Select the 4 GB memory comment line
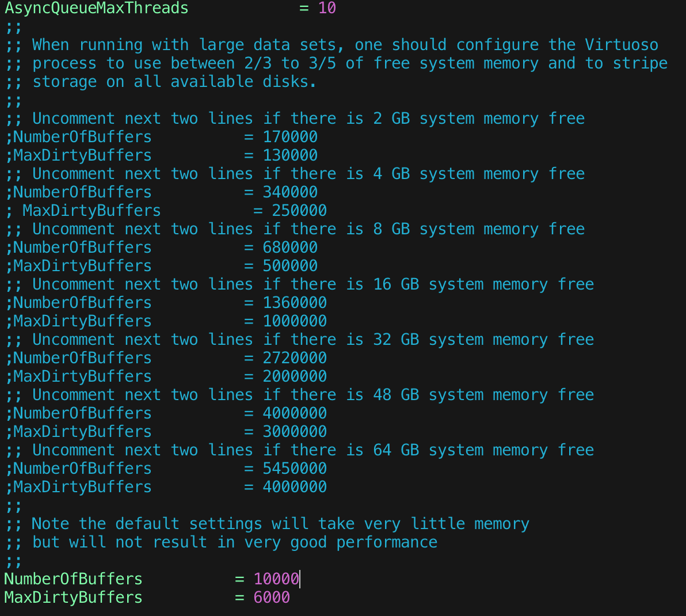The width and height of the screenshot is (686, 616). tap(288, 173)
